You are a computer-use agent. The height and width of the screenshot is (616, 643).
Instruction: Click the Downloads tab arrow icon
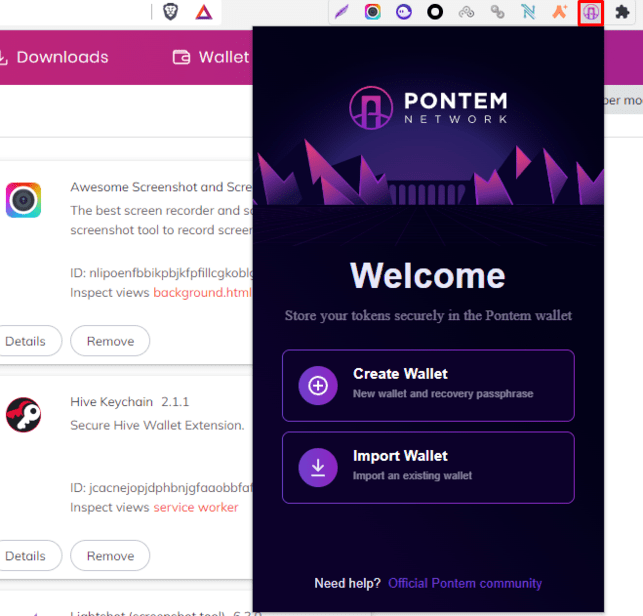(x=3, y=58)
